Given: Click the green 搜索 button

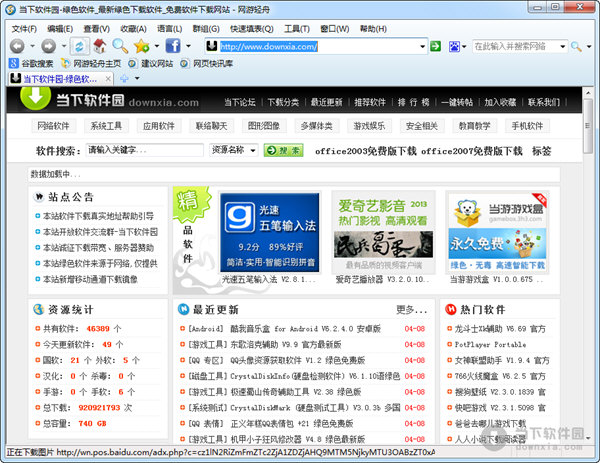Looking at the screenshot, I should (x=284, y=150).
